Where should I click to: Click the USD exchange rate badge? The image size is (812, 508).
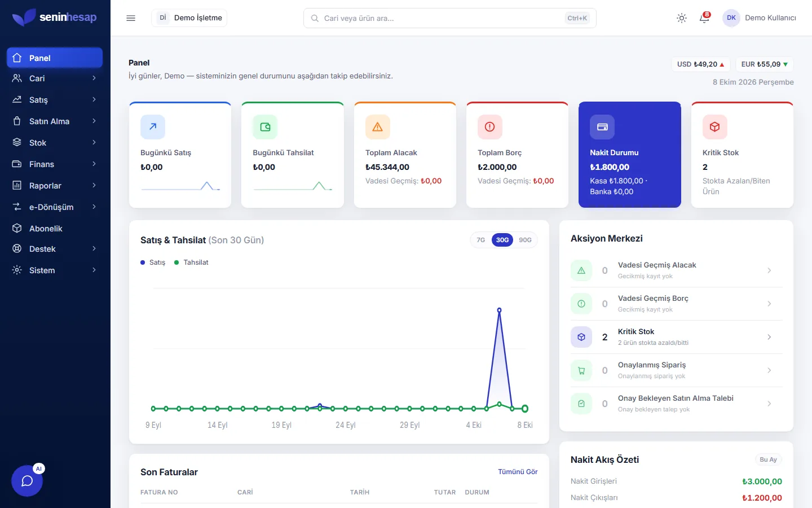[x=701, y=64]
